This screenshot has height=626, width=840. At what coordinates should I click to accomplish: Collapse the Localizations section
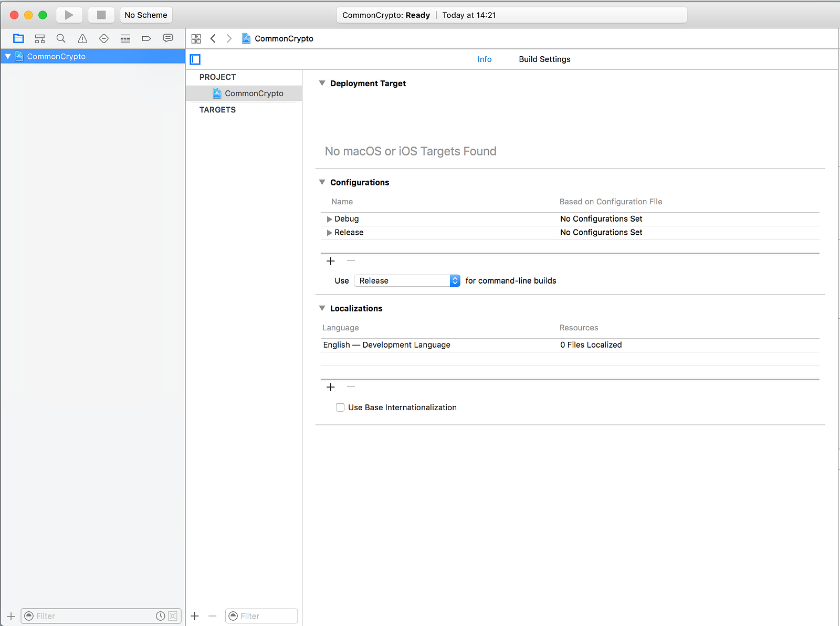pyautogui.click(x=322, y=308)
